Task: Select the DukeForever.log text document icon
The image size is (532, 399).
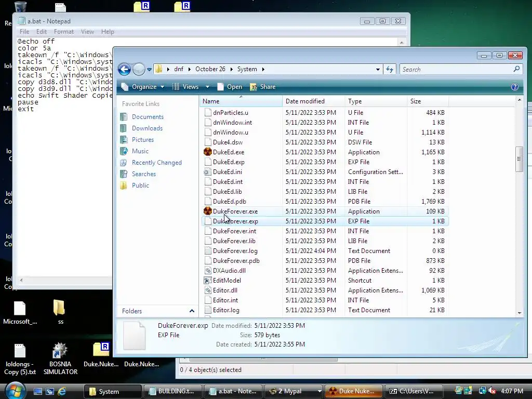Action: pos(208,251)
